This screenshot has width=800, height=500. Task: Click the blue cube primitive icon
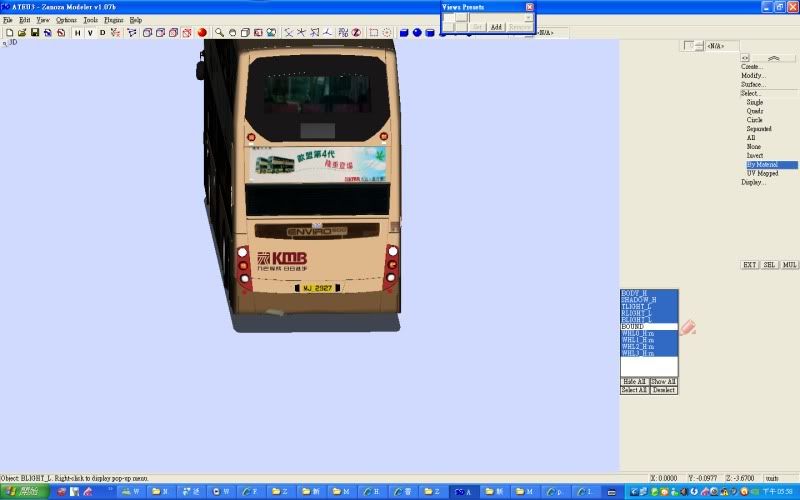point(404,33)
